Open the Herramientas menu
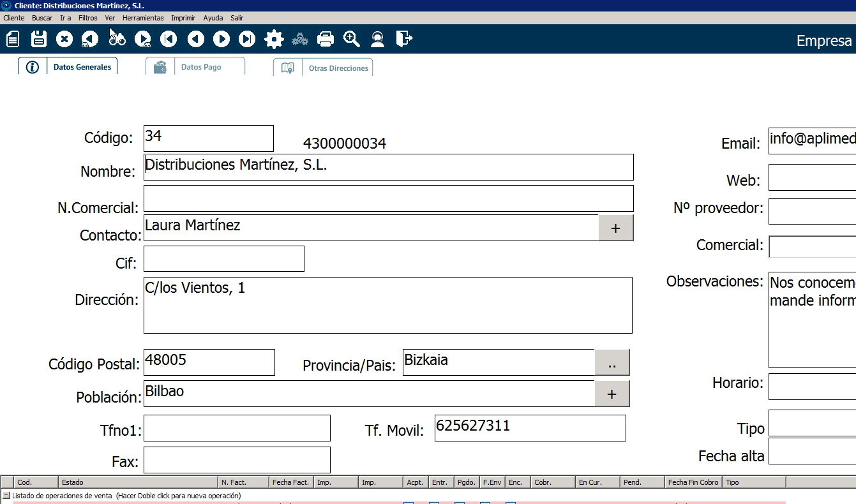 (x=143, y=18)
